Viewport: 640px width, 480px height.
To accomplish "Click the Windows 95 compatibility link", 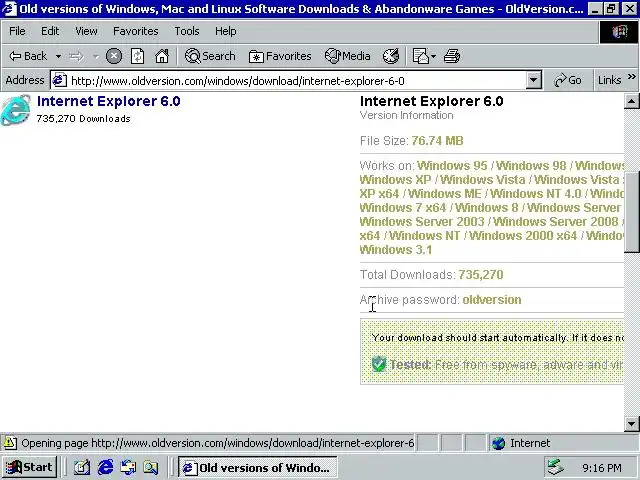I will pyautogui.click(x=452, y=166).
